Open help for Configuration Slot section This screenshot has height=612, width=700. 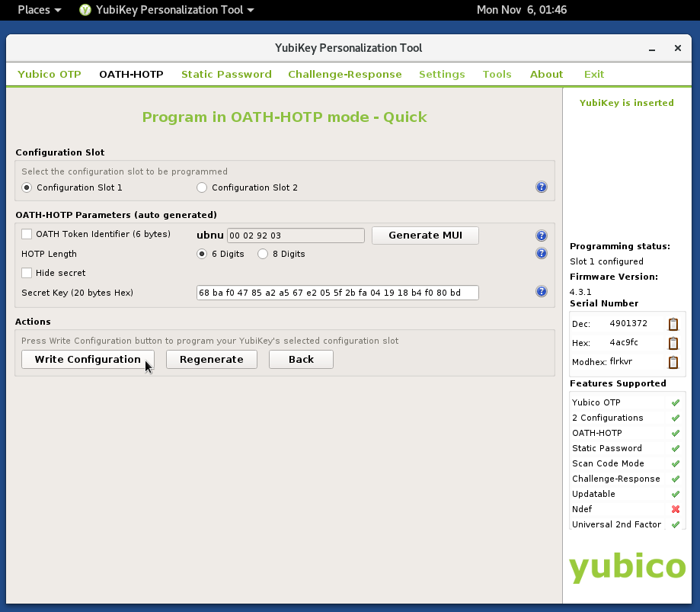(541, 187)
